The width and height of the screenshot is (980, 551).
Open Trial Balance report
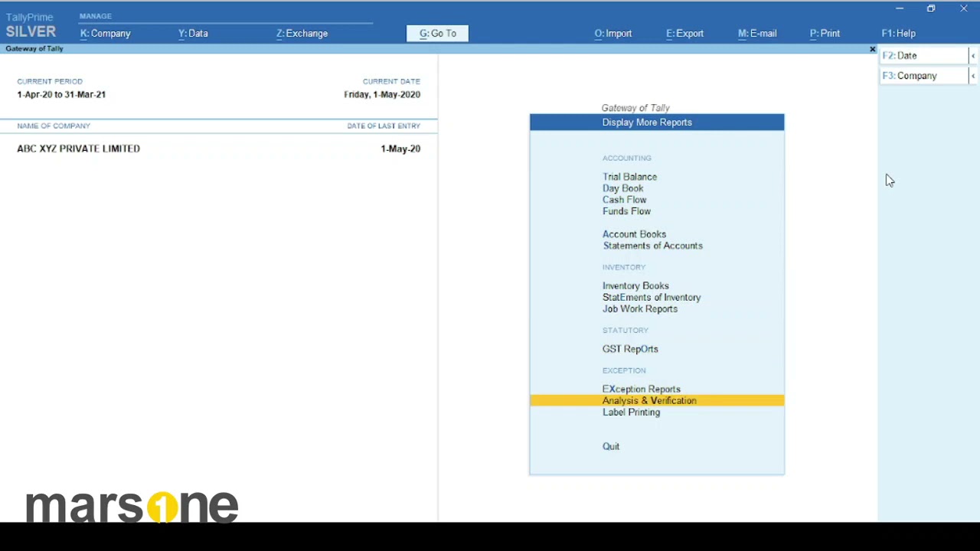click(x=629, y=177)
